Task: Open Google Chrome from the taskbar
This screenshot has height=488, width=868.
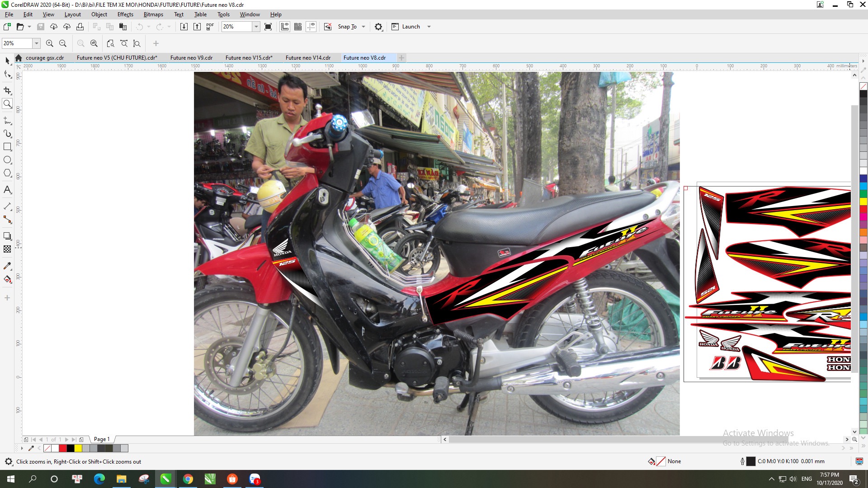Action: (x=188, y=479)
